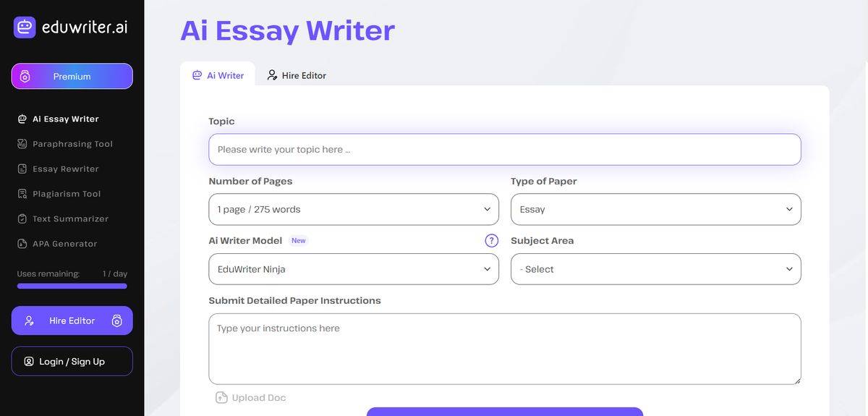Click the 'Subject Area' label
Screen dimensions: 868x416
click(x=542, y=240)
